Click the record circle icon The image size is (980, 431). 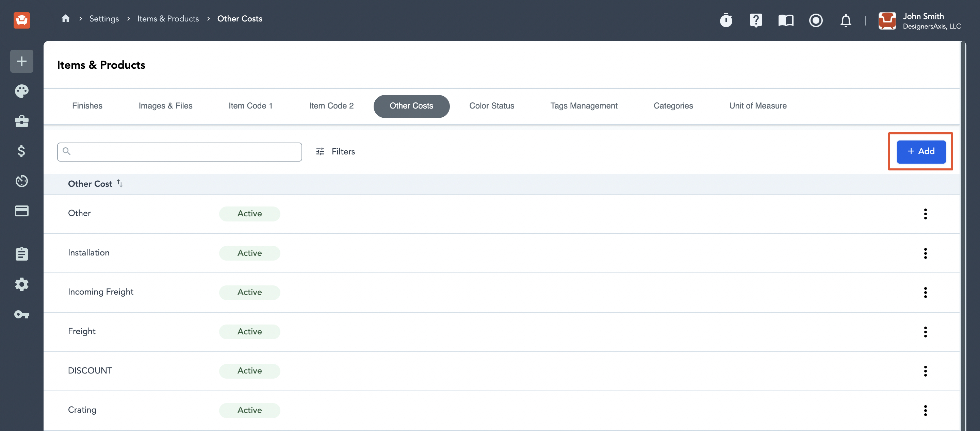click(x=816, y=20)
